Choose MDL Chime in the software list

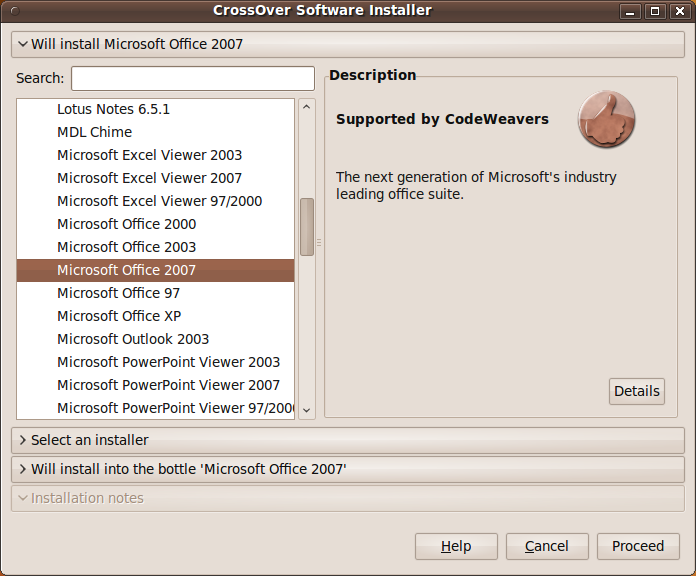[94, 132]
